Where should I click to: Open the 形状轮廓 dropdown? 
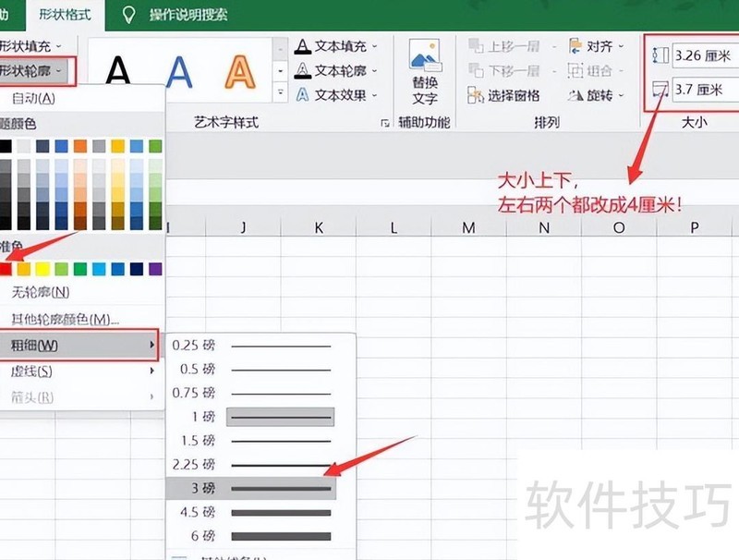tap(34, 71)
